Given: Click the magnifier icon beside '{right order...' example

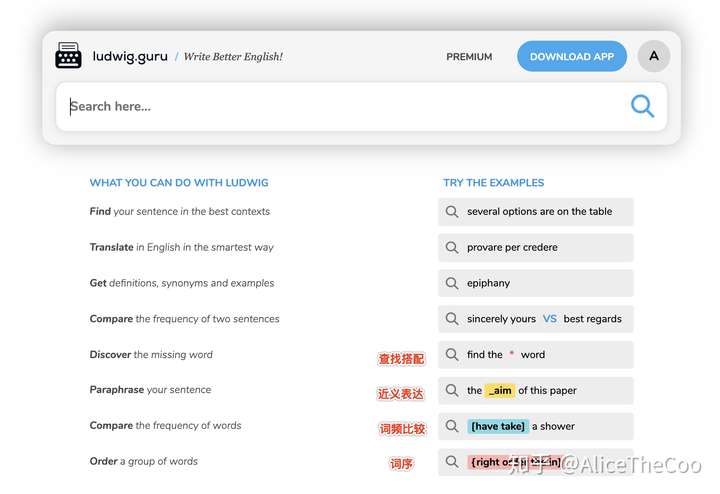Looking at the screenshot, I should [x=452, y=461].
